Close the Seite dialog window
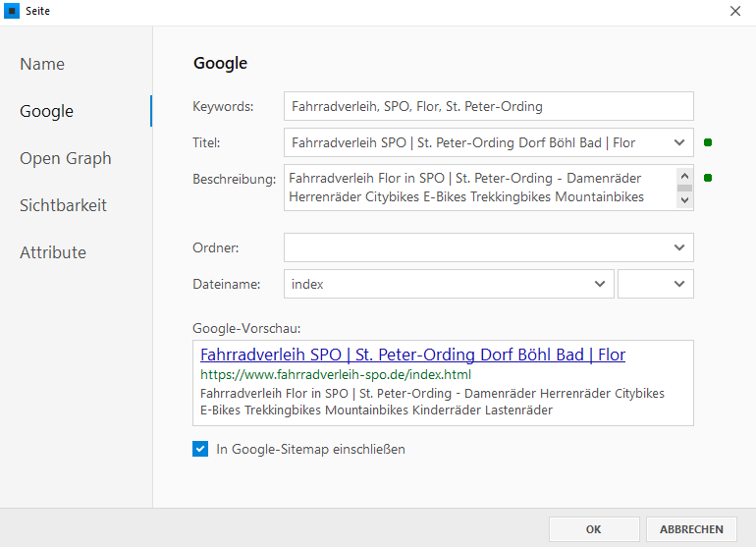The height and width of the screenshot is (547, 756). coord(734,12)
